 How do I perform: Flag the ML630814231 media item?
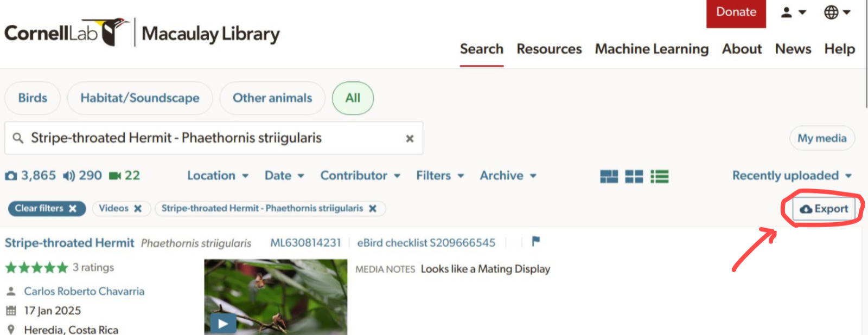point(536,242)
